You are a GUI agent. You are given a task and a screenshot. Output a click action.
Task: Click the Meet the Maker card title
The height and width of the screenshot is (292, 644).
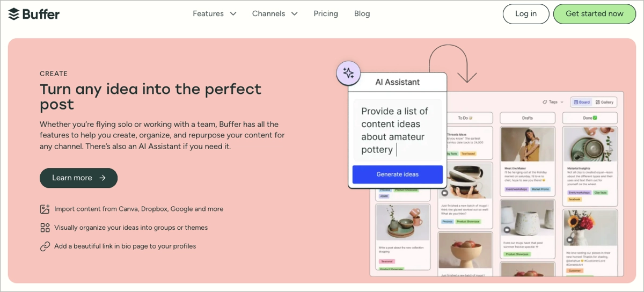click(515, 168)
